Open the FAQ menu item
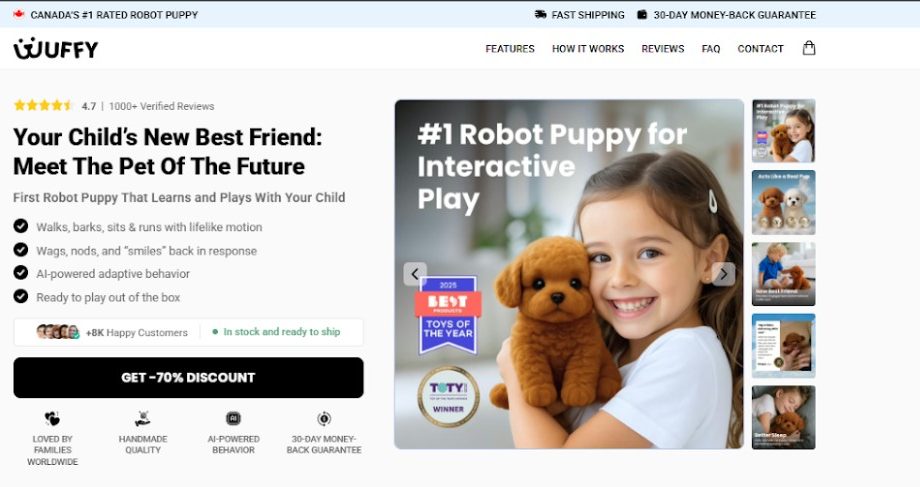The image size is (920, 487). 711,49
